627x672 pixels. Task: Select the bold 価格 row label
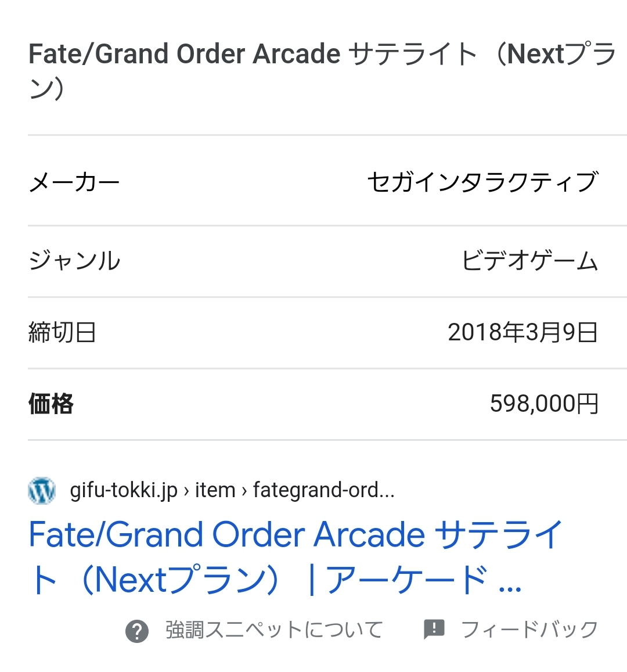pos(51,404)
